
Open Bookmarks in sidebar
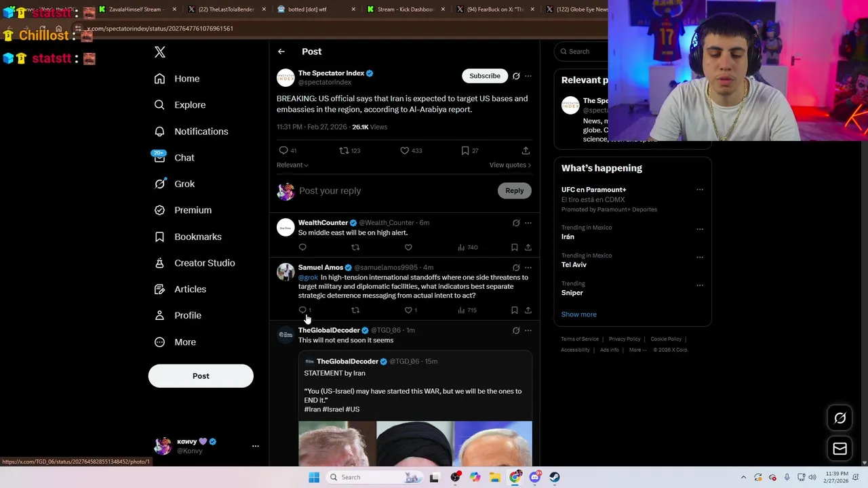click(188, 237)
